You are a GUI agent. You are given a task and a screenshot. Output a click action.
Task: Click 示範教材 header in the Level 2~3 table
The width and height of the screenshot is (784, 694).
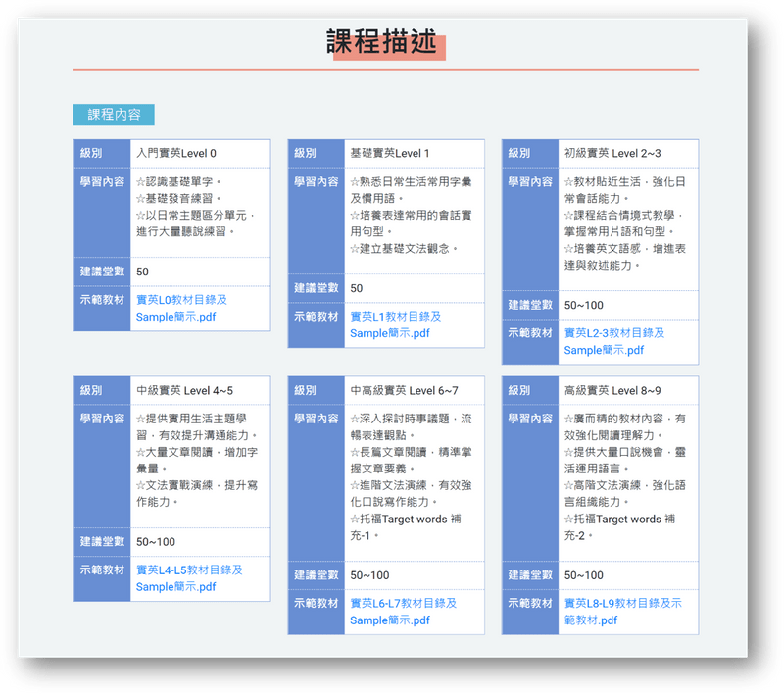(530, 333)
